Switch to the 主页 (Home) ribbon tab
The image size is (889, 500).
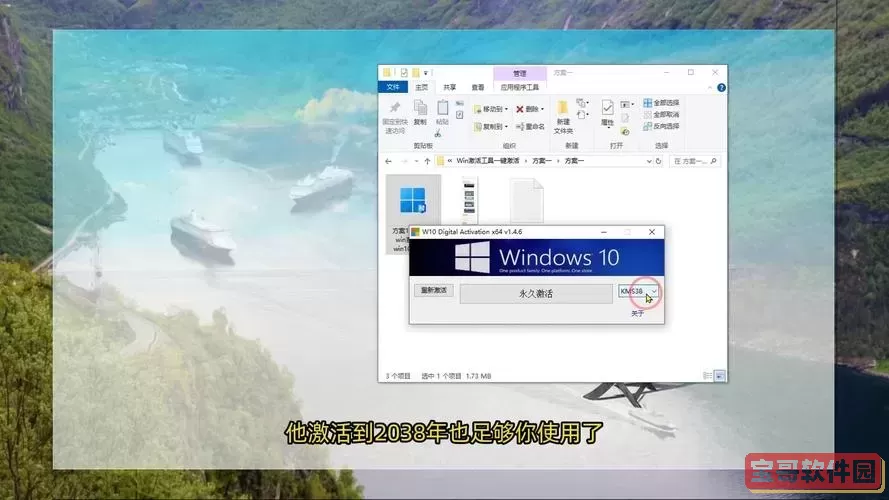pyautogui.click(x=421, y=87)
